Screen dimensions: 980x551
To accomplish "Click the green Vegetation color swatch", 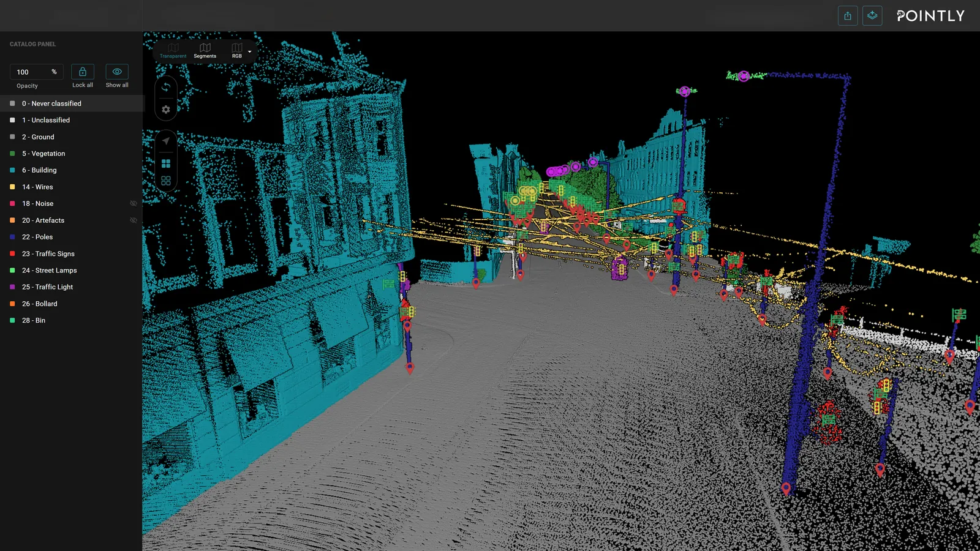I will pyautogui.click(x=12, y=154).
